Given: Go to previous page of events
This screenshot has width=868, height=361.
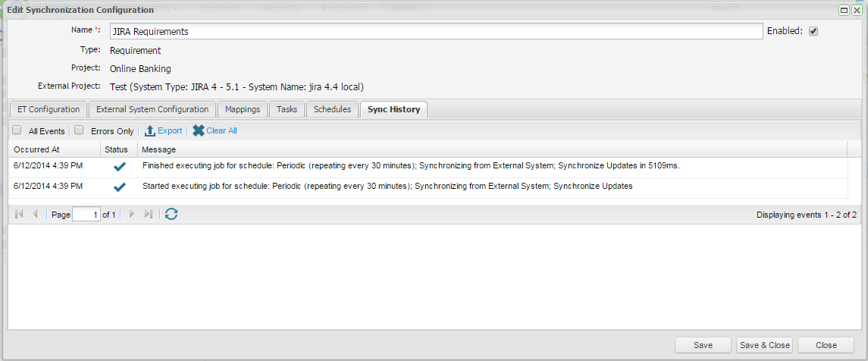Looking at the screenshot, I should pyautogui.click(x=35, y=215).
